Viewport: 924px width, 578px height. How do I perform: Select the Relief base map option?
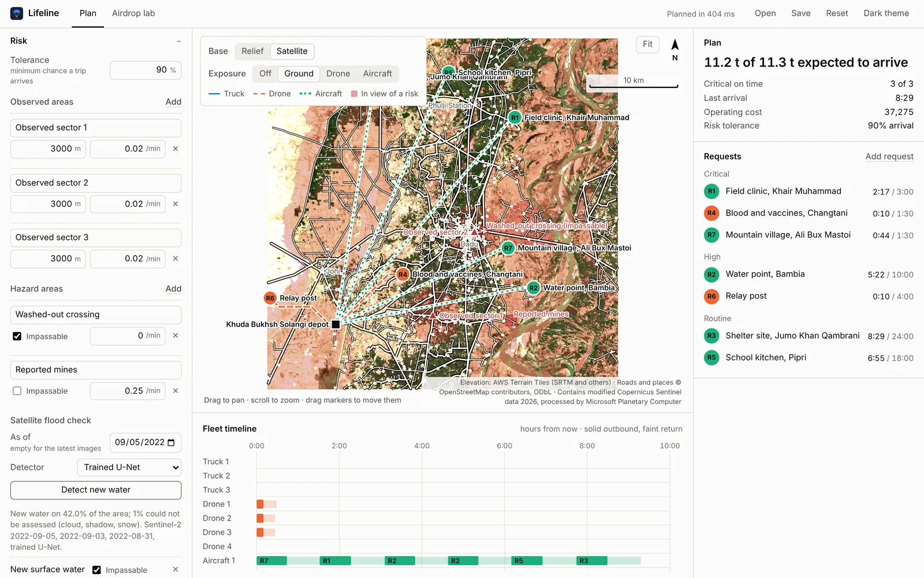tap(252, 51)
